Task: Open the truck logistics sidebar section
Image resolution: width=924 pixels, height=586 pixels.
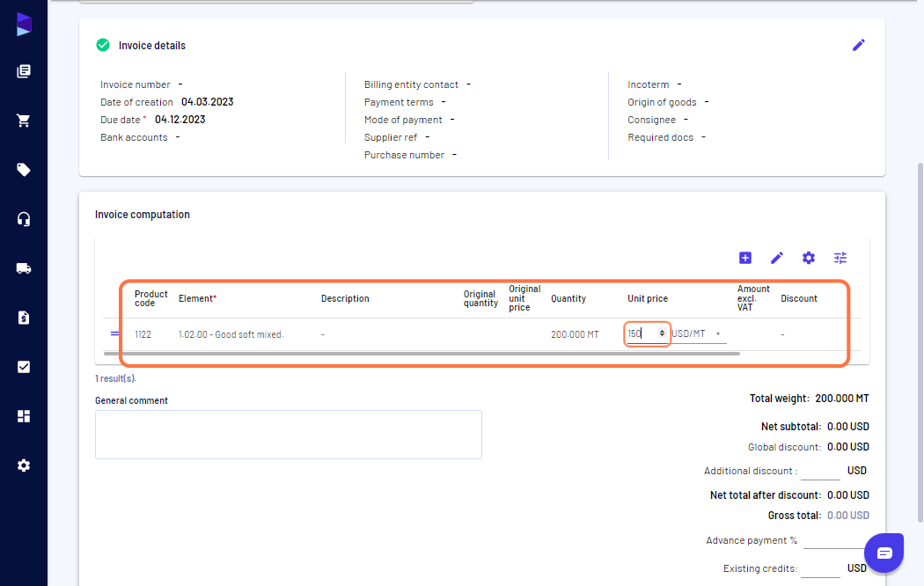Action: (24, 268)
